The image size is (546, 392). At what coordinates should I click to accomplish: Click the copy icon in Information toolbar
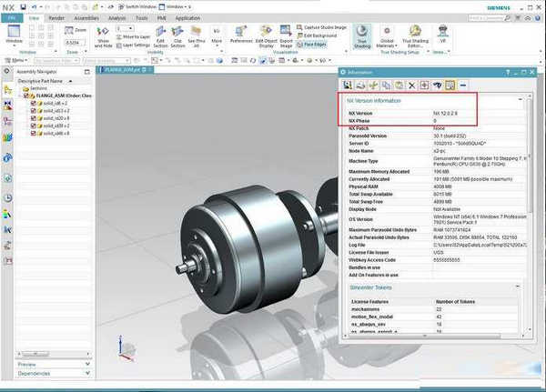(x=386, y=85)
